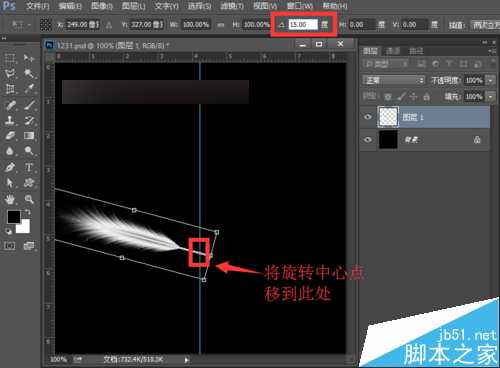Screen dimensions: 500x368
Task: Select the Healing Brush tool
Action: 10,105
